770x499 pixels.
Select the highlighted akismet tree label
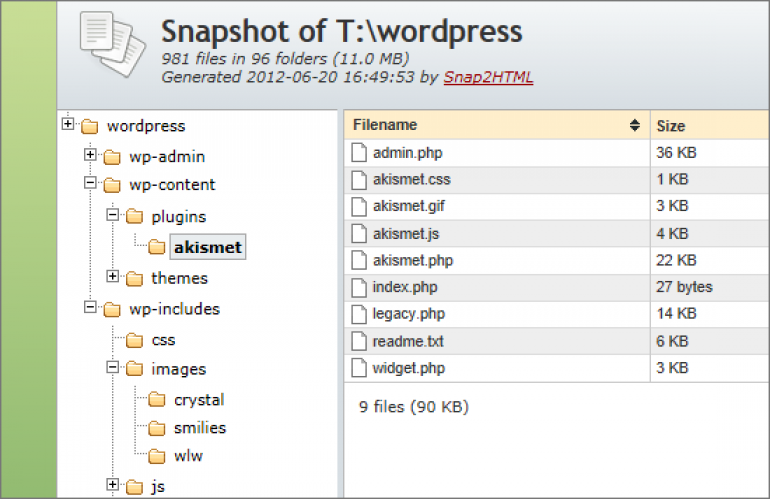[x=208, y=247]
